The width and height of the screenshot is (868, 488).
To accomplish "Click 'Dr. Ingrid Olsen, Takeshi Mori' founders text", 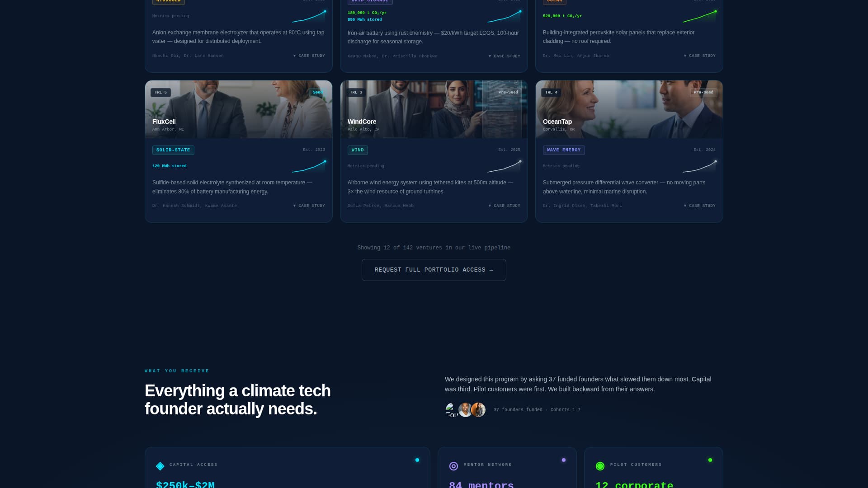I will pos(582,206).
